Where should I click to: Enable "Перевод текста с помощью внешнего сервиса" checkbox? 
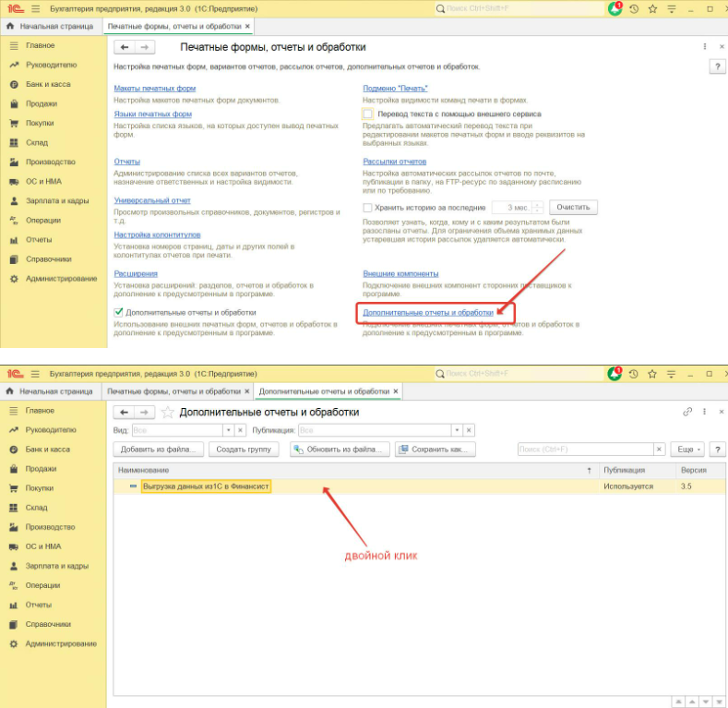368,114
